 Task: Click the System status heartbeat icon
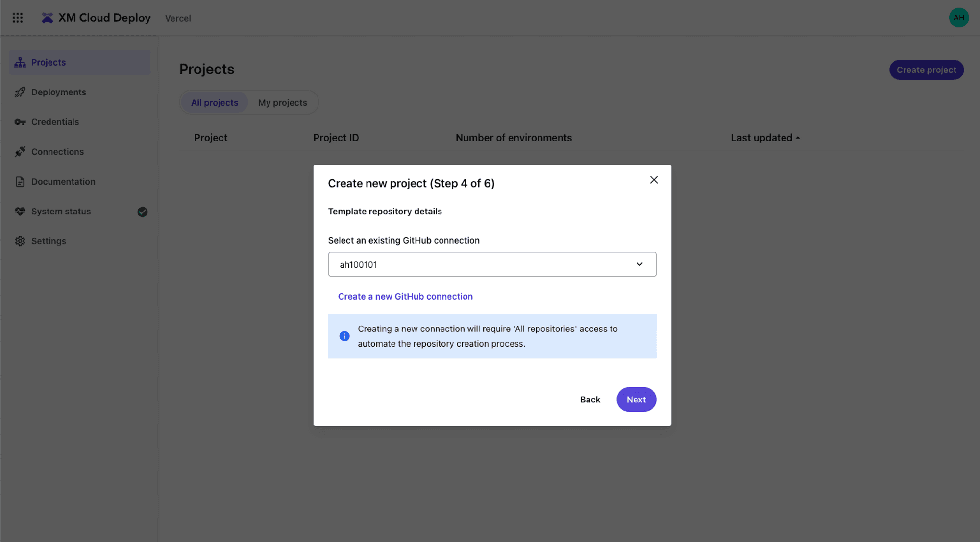[20, 212]
